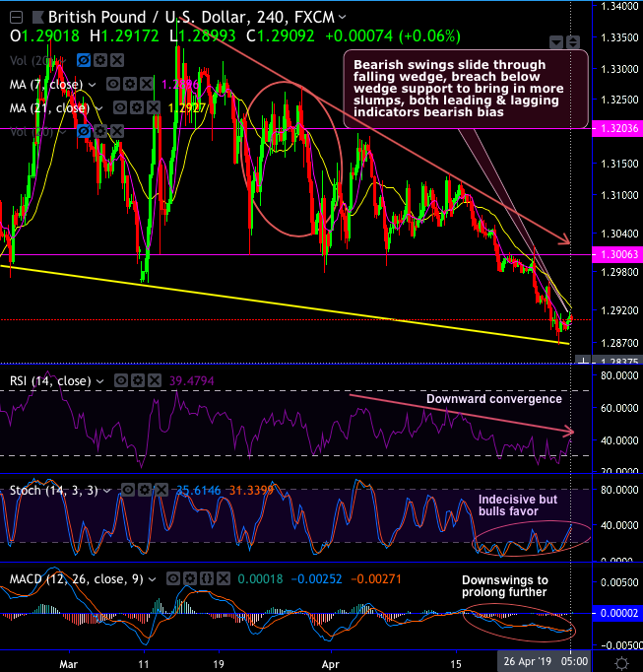The height and width of the screenshot is (672, 643).
Task: Open MA (21, close) settings gear
Action: (137, 107)
